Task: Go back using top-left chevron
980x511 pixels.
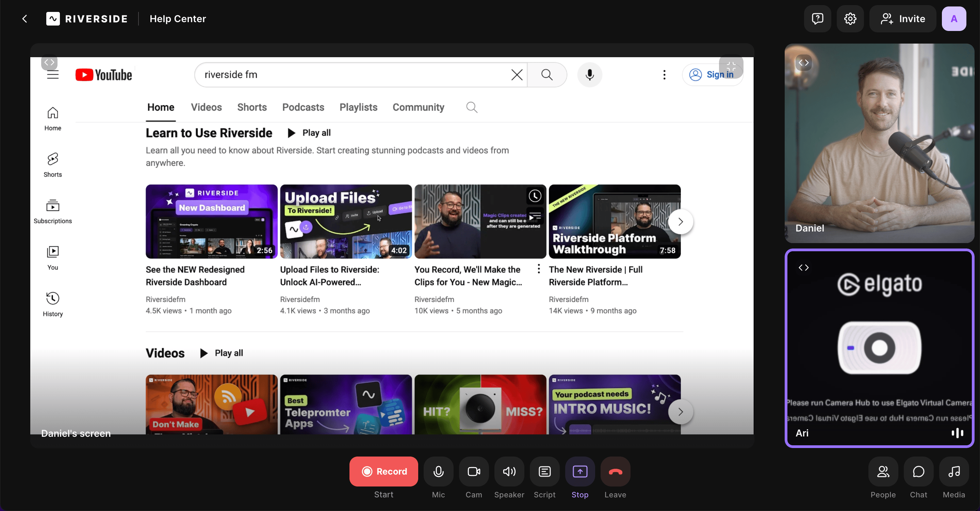Action: click(25, 19)
